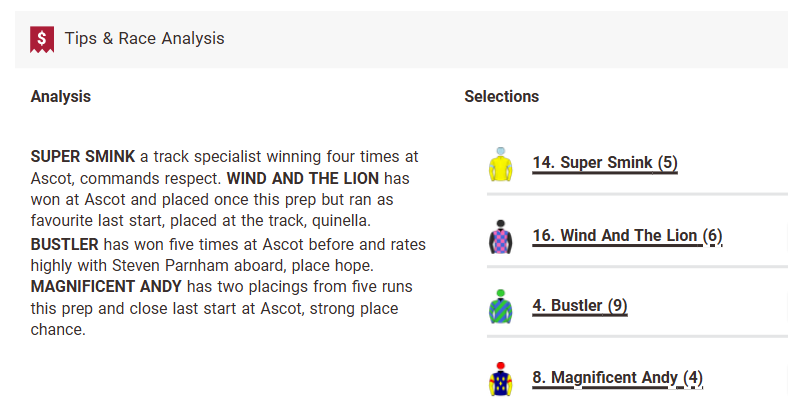788x419 pixels.
Task: Click Bustler's green and blue striped silks
Action: 500,306
